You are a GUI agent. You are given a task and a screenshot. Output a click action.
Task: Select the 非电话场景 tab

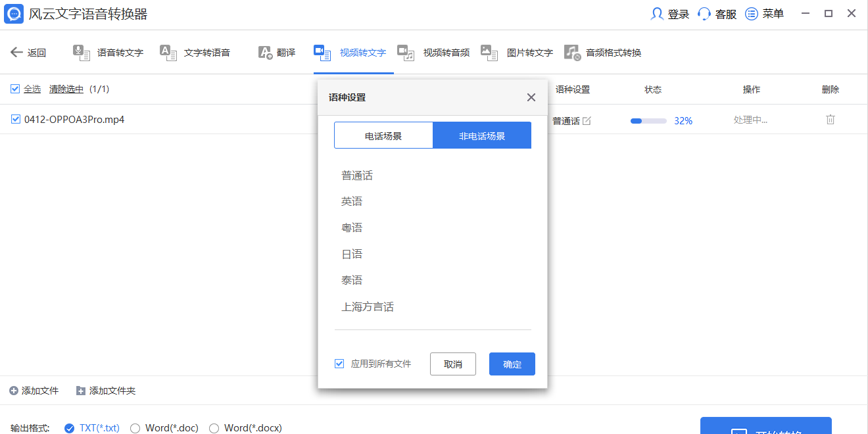pyautogui.click(x=482, y=135)
